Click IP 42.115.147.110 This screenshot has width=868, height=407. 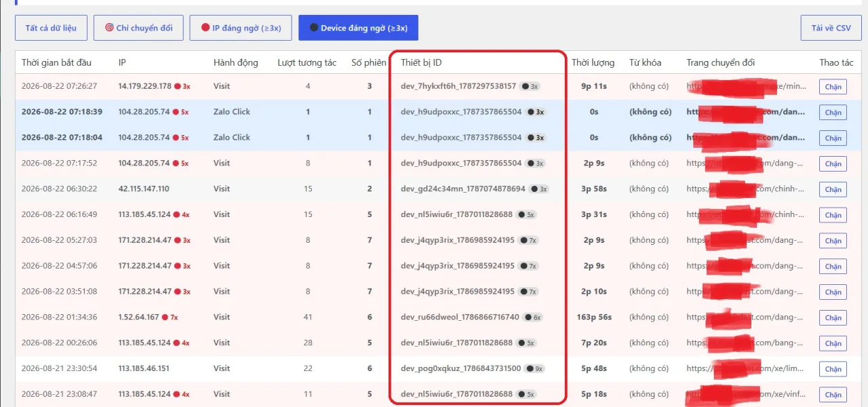[x=144, y=189]
